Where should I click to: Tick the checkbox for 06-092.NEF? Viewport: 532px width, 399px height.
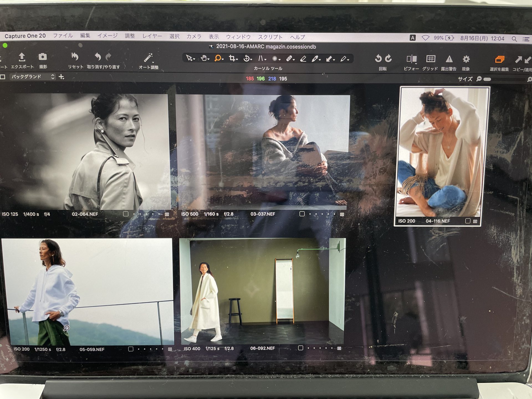tap(301, 348)
